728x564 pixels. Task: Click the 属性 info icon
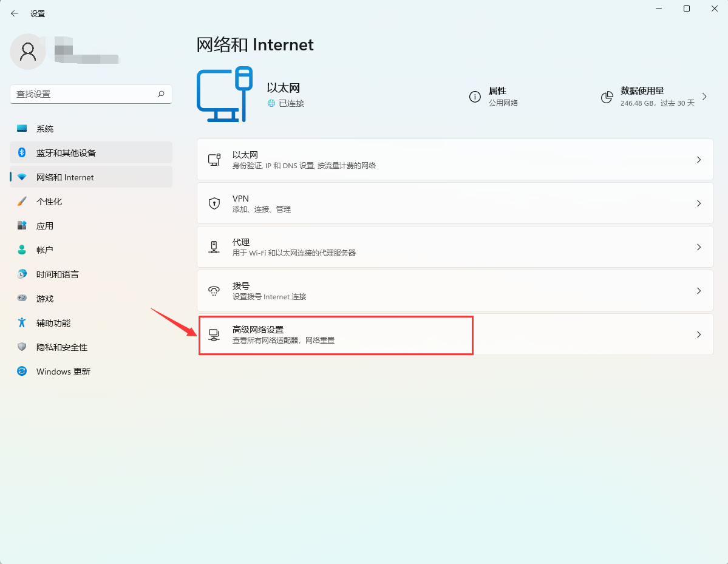(x=475, y=96)
